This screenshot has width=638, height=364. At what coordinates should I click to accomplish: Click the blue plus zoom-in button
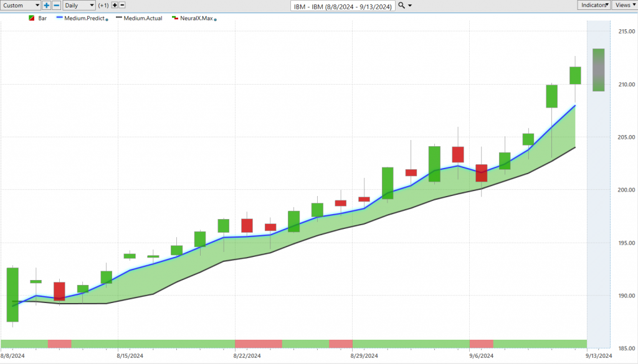46,5
